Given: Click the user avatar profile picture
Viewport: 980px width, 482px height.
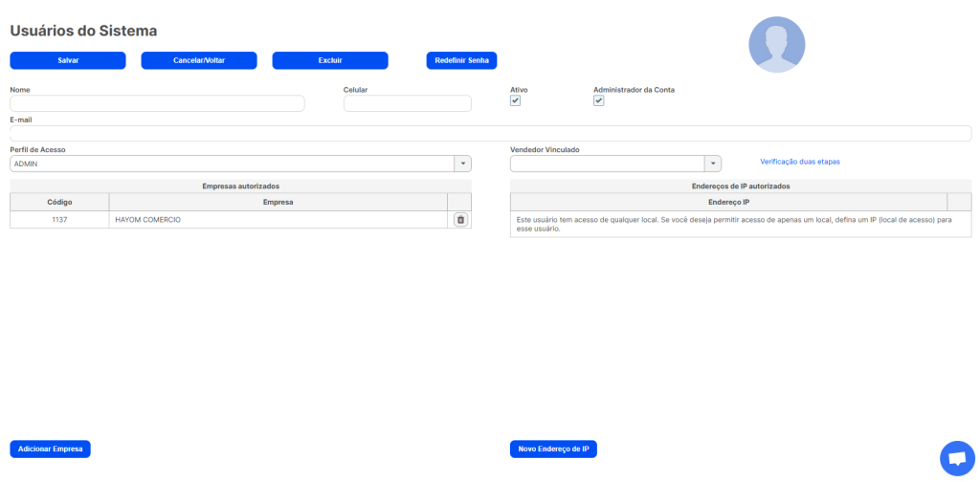Looking at the screenshot, I should point(777,45).
